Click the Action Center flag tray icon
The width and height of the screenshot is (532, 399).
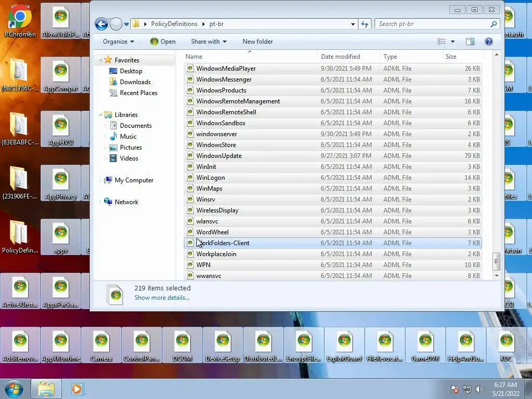(x=455, y=389)
